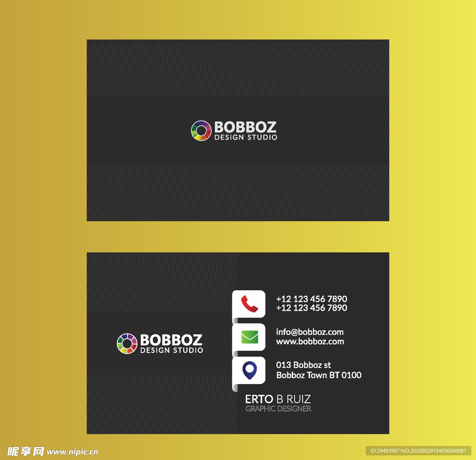The height and width of the screenshot is (460, 476).
Task: Click the 013 Bobboz st address line
Action: [304, 365]
